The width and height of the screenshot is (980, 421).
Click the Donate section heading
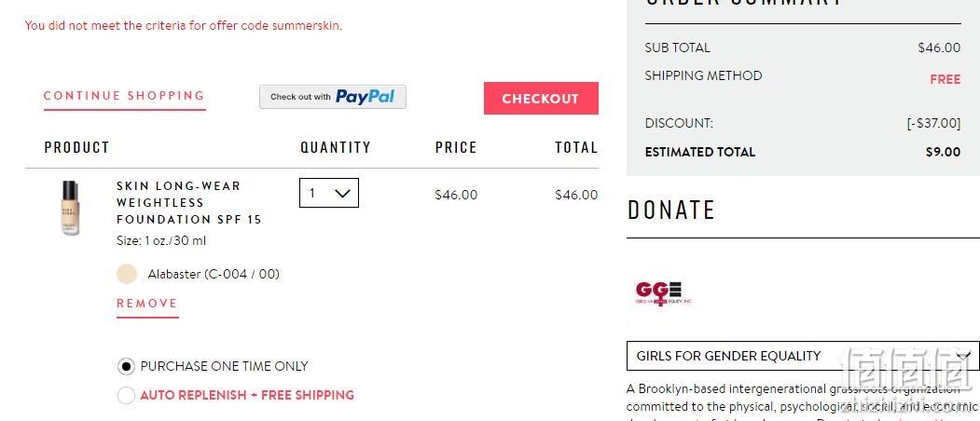coord(671,210)
